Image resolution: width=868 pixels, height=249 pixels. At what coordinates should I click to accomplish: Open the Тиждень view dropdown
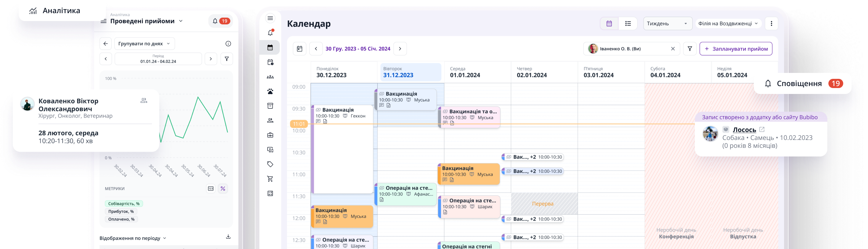coord(667,24)
